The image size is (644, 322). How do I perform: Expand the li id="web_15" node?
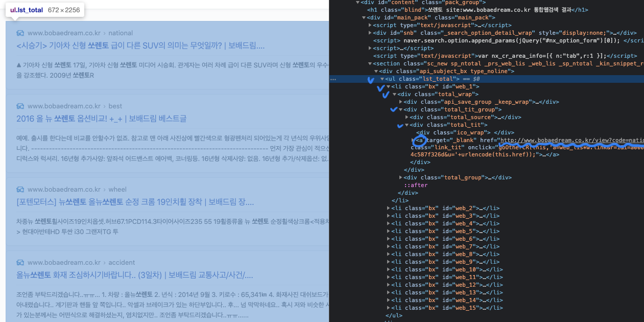[388, 308]
